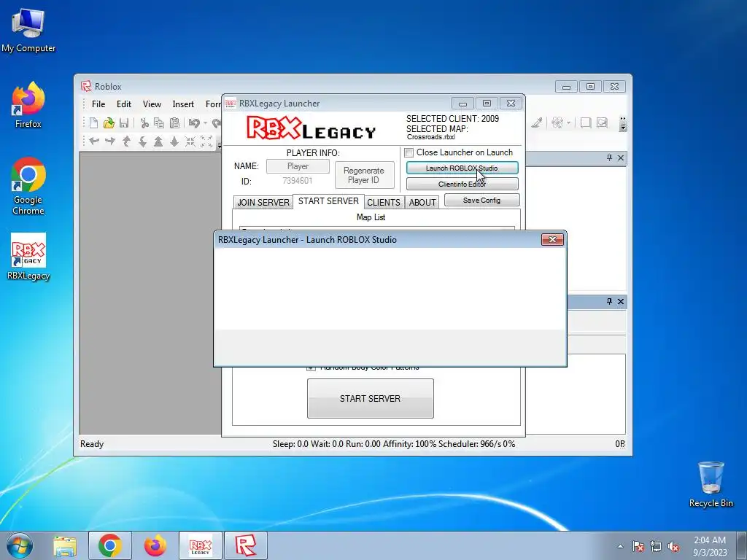This screenshot has height=560, width=747.
Task: Click the big START SERVER button
Action: click(370, 399)
